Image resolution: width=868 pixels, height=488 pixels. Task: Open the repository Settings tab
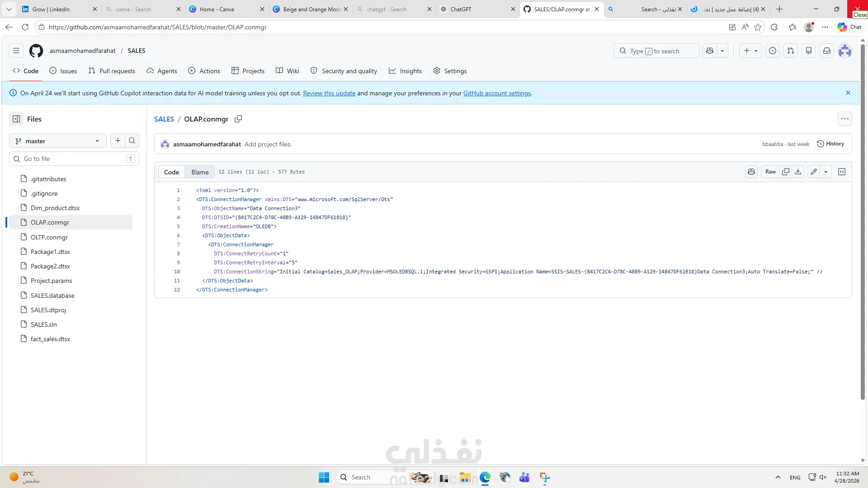click(450, 71)
